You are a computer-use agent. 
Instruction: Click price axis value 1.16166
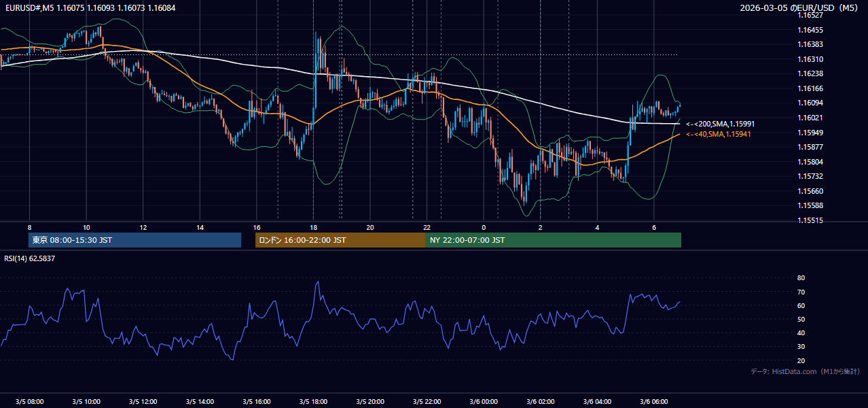point(810,88)
